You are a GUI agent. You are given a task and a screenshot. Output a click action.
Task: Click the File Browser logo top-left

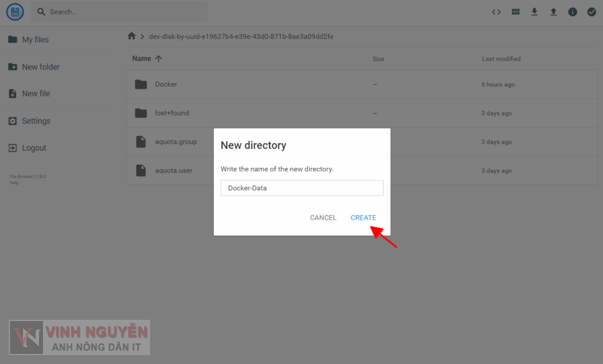[14, 12]
